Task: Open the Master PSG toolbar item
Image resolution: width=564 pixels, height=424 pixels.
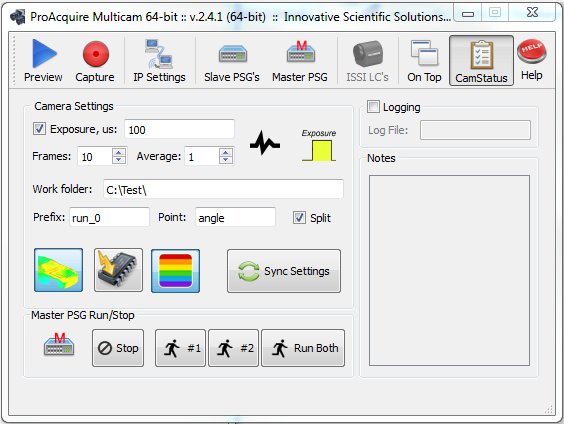Action: 300,60
